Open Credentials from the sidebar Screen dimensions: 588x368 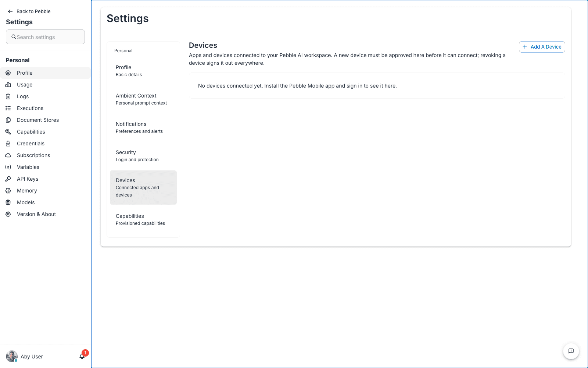(x=45, y=144)
